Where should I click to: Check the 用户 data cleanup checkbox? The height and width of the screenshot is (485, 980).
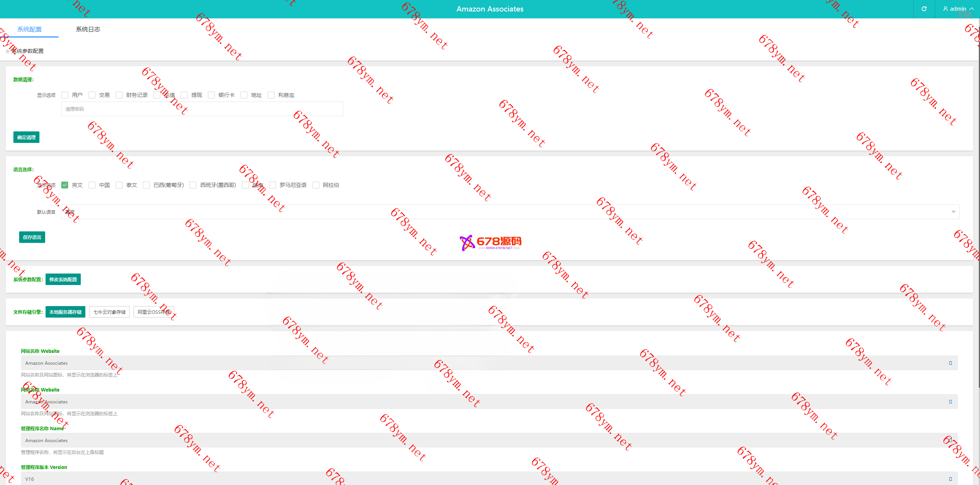click(65, 95)
